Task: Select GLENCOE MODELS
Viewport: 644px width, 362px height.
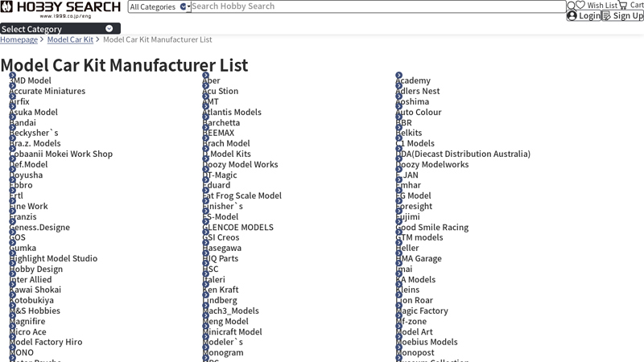Action: click(237, 228)
